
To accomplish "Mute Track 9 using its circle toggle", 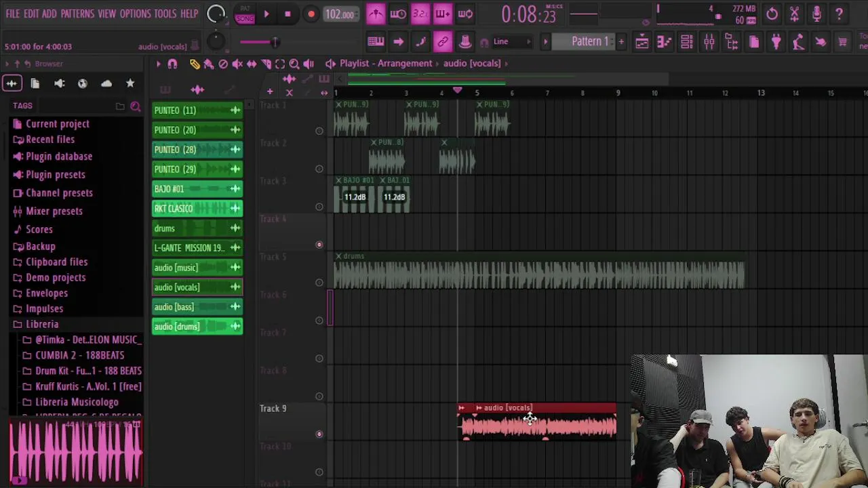I will pyautogui.click(x=319, y=434).
